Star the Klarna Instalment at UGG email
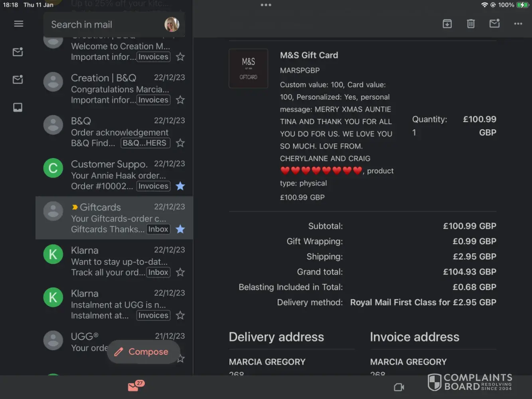The height and width of the screenshot is (399, 532). coord(180,315)
